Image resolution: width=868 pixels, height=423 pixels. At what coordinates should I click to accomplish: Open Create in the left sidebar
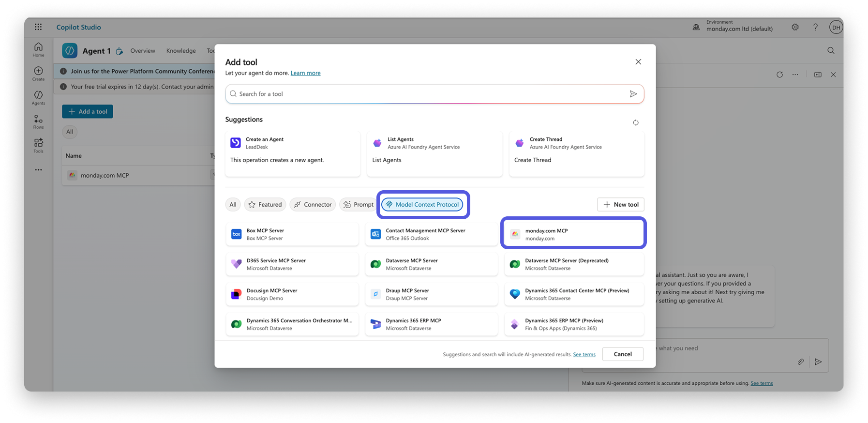(38, 74)
